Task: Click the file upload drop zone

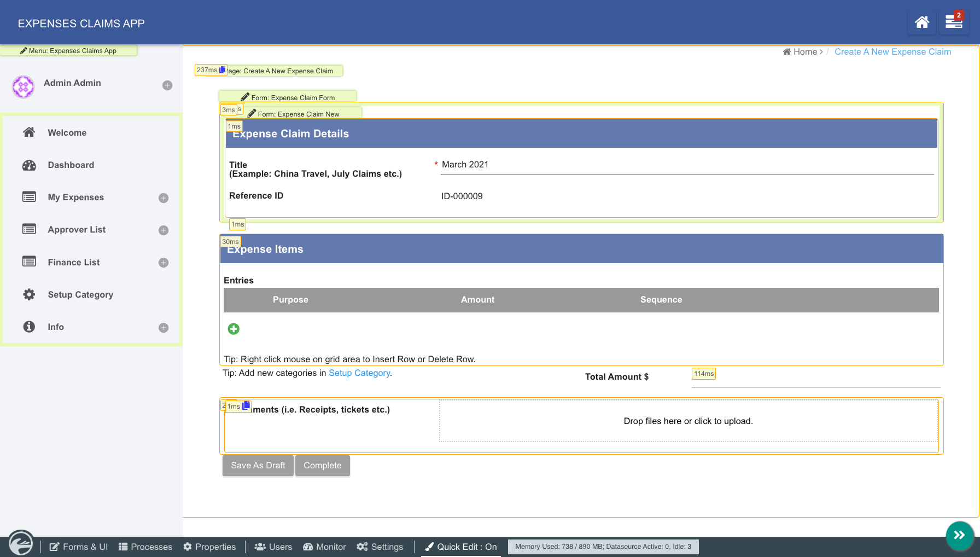Action: click(x=688, y=421)
